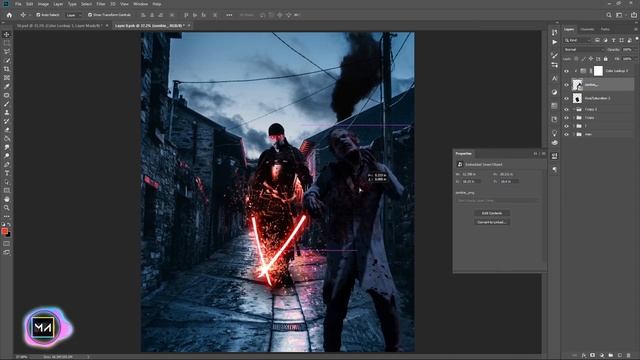The height and width of the screenshot is (360, 640).
Task: Select the Rectangular Marquee tool
Action: point(7,43)
